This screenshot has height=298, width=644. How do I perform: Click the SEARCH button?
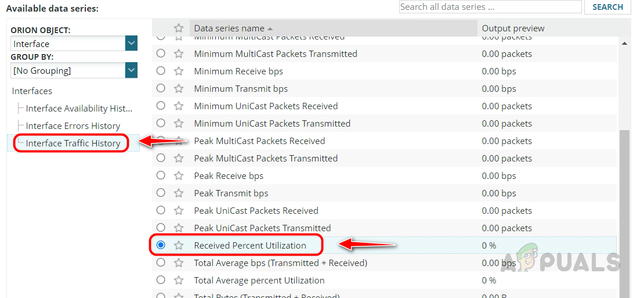tap(607, 7)
